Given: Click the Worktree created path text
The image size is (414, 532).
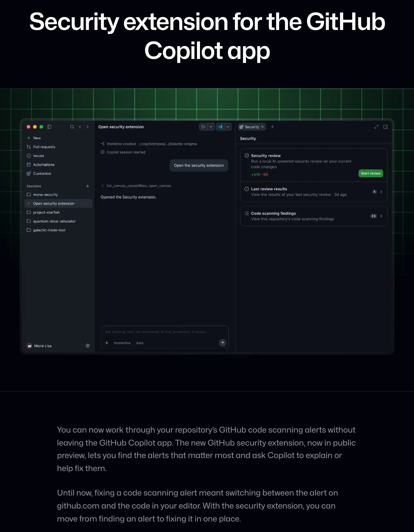Looking at the screenshot, I should click(x=167, y=144).
